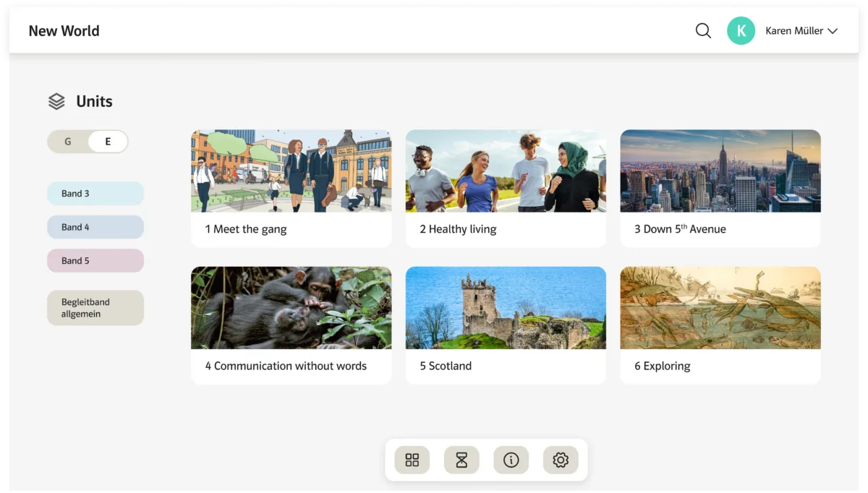The width and height of the screenshot is (868, 493).
Task: Select the E level option
Action: pyautogui.click(x=108, y=142)
